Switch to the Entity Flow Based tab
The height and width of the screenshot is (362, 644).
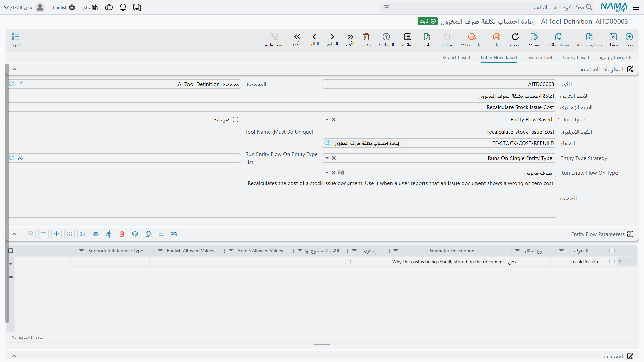499,57
